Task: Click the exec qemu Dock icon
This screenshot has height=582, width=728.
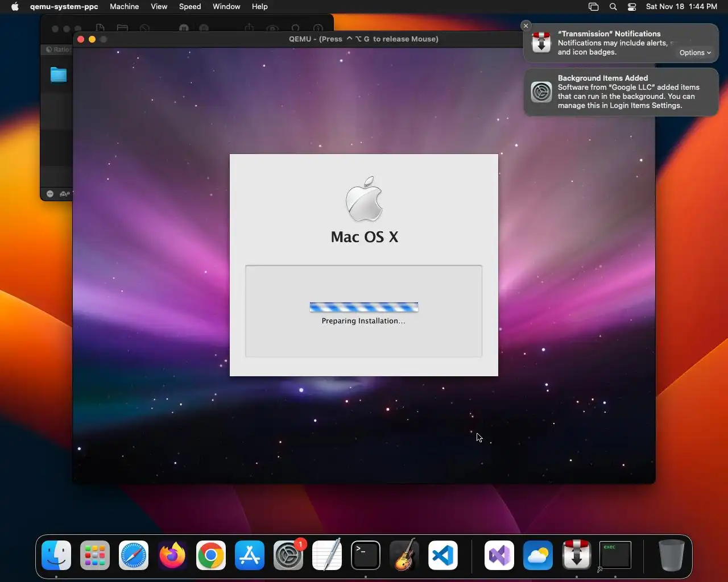Action: pyautogui.click(x=615, y=555)
